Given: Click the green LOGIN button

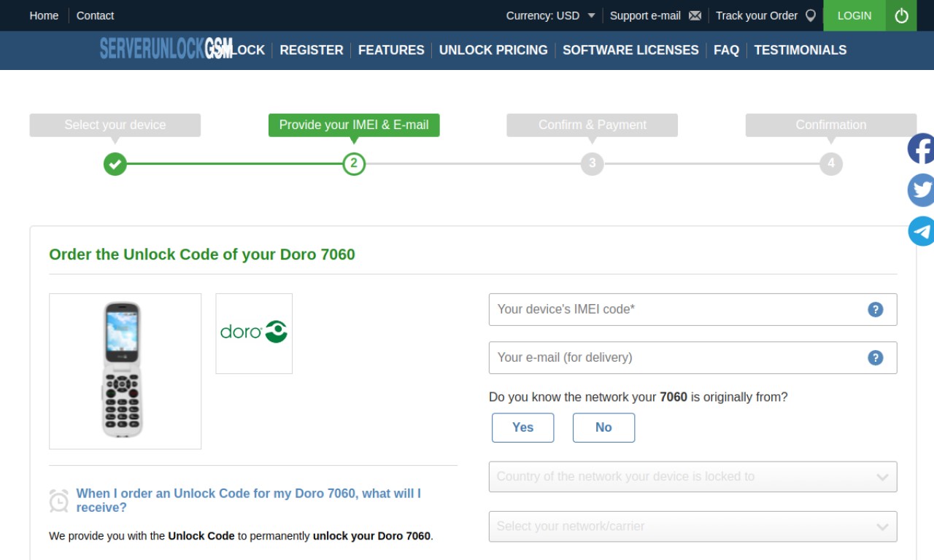Looking at the screenshot, I should tap(854, 15).
